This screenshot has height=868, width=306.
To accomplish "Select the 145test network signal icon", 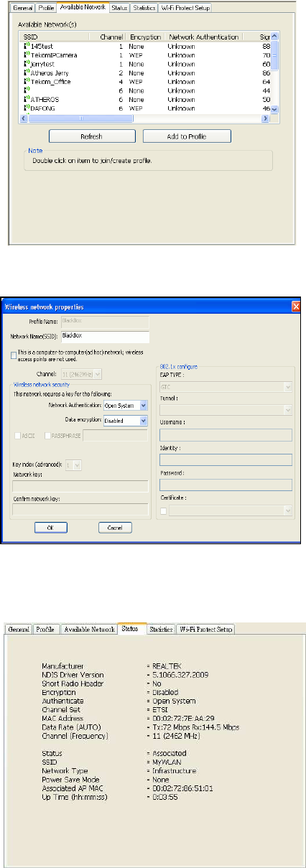I will (x=26, y=46).
